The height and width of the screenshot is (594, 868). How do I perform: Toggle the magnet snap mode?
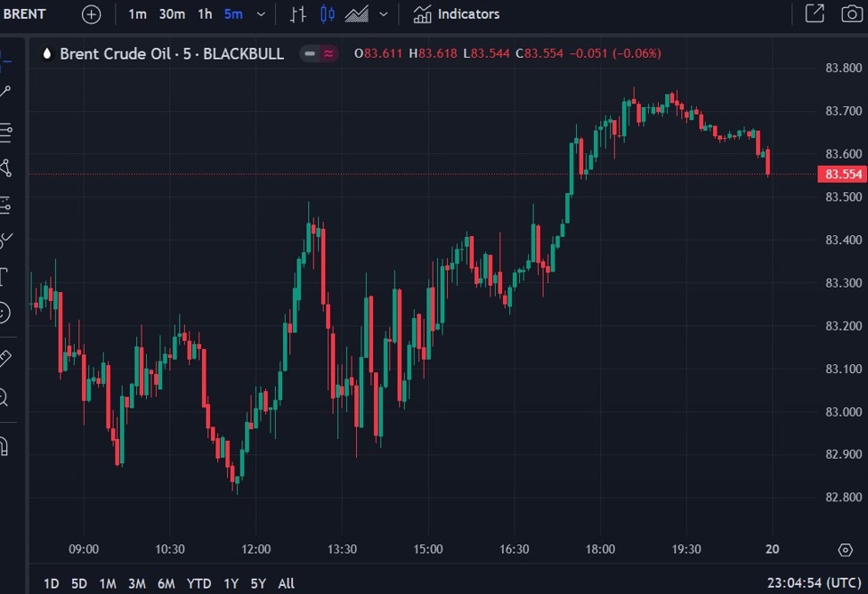tap(4, 445)
